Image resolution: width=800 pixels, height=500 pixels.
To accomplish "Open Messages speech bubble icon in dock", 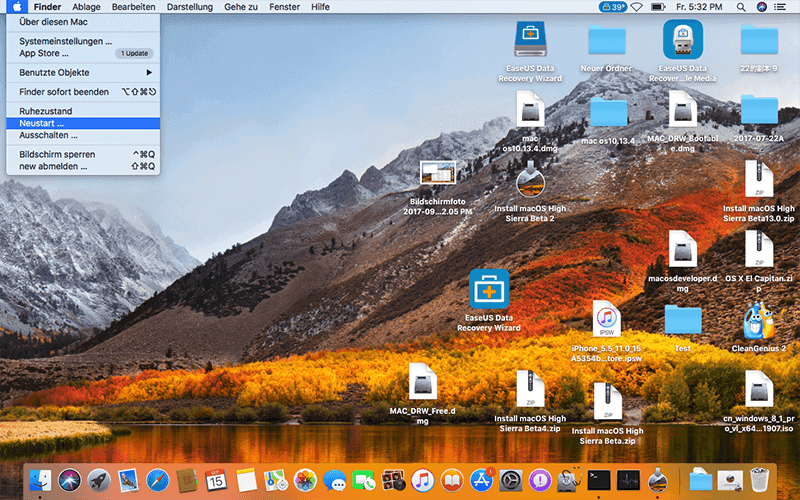I will pyautogui.click(x=335, y=480).
